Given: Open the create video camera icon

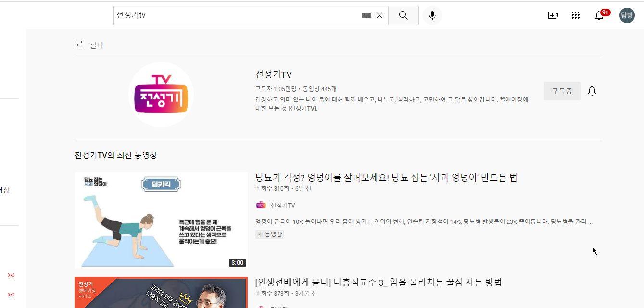Looking at the screenshot, I should [553, 15].
